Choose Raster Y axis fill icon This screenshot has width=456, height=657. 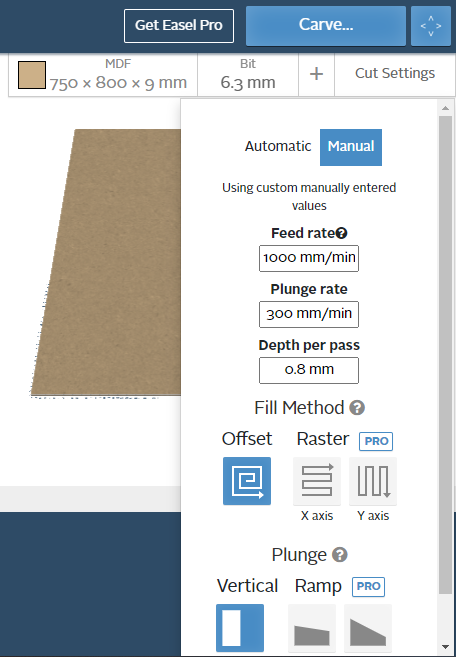tap(373, 481)
